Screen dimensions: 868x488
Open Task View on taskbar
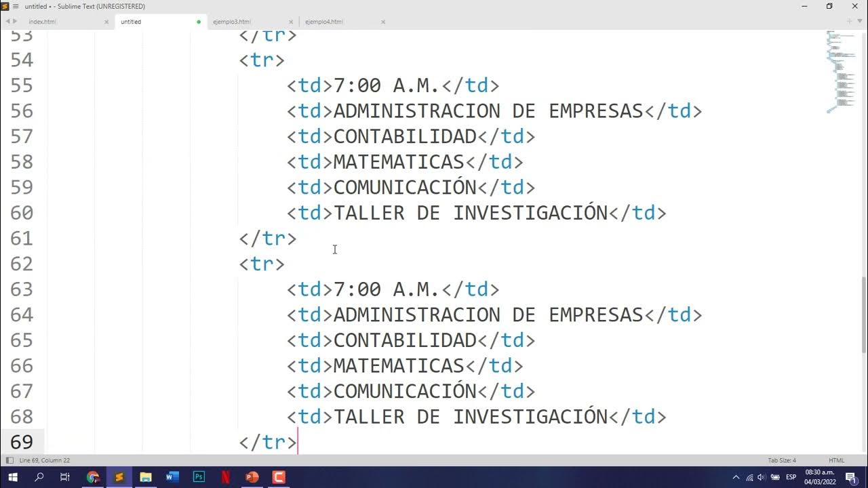[65, 477]
